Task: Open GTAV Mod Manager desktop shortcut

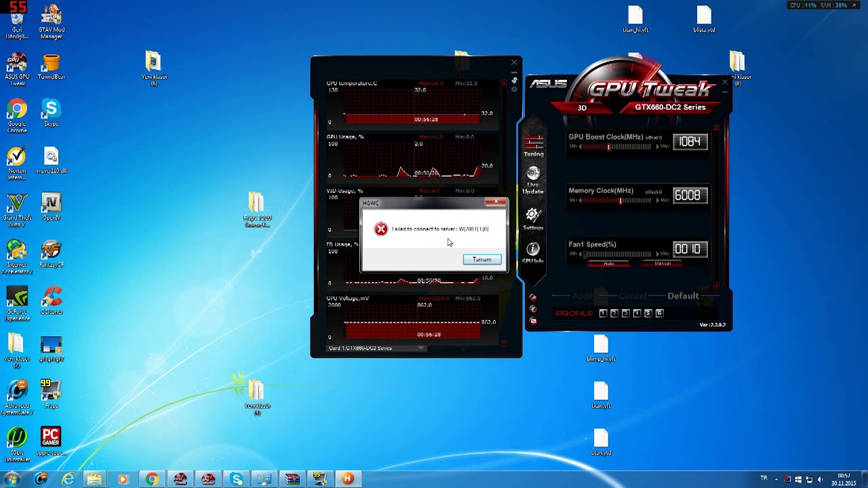Action: 51,22
